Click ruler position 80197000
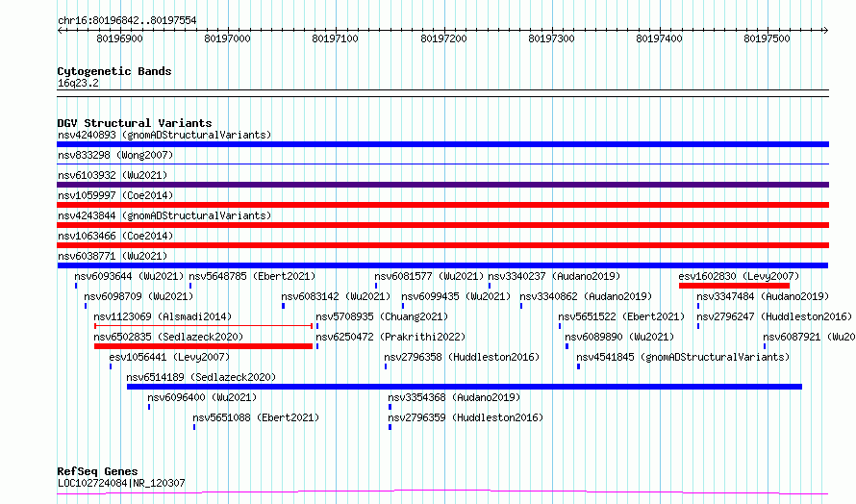Screen dimensions: 856x504 pos(227,38)
